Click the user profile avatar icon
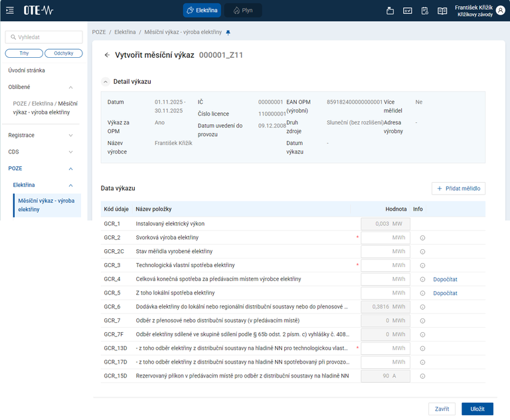 (x=501, y=11)
